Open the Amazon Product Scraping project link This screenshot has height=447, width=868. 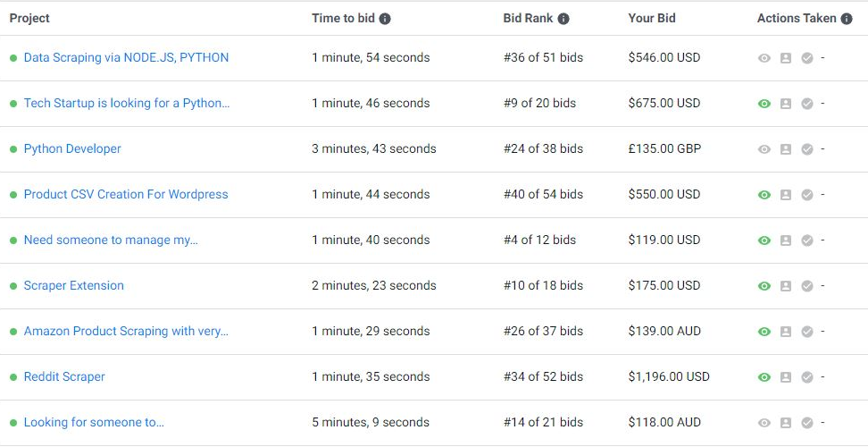(x=126, y=332)
